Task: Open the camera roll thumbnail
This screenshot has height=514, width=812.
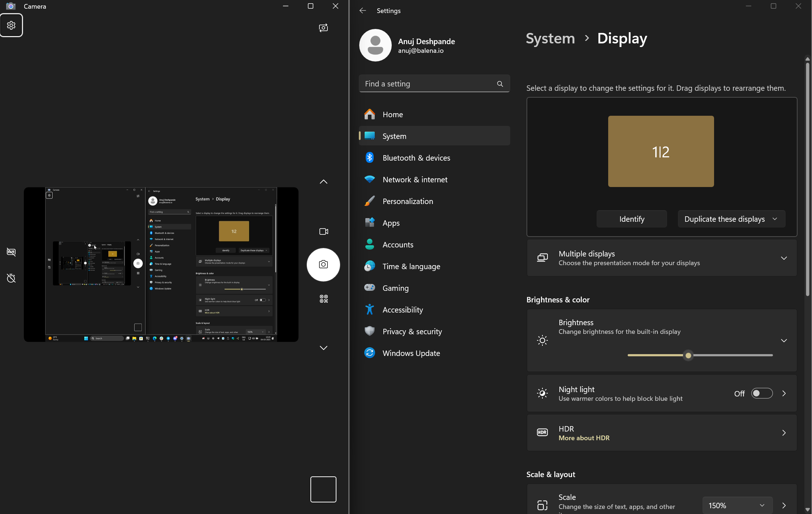Action: coord(323,489)
